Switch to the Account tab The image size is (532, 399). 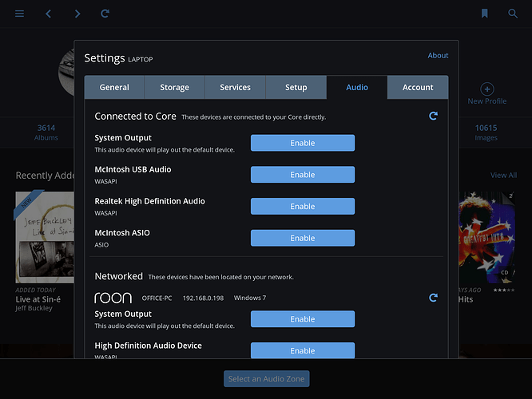pos(418,88)
